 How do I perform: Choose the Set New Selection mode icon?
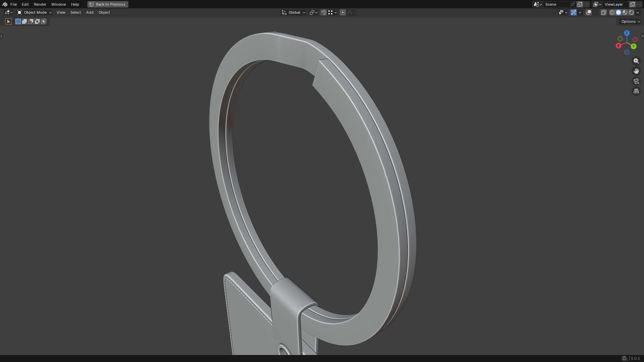[18, 21]
